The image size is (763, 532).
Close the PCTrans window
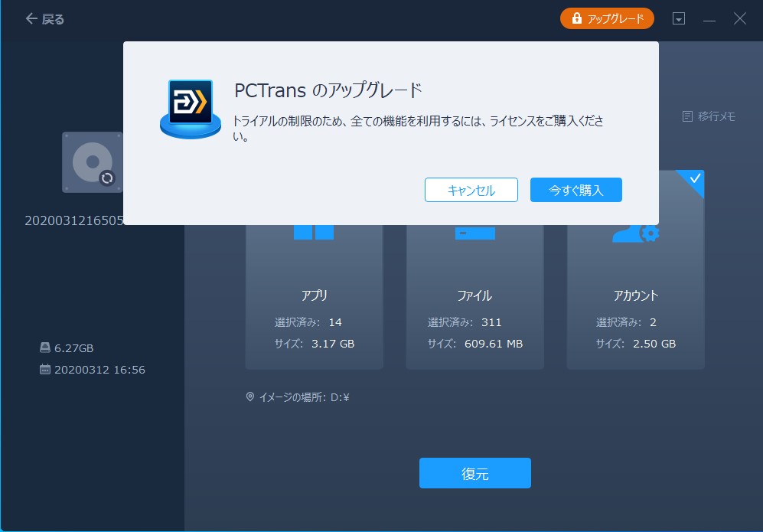(739, 18)
